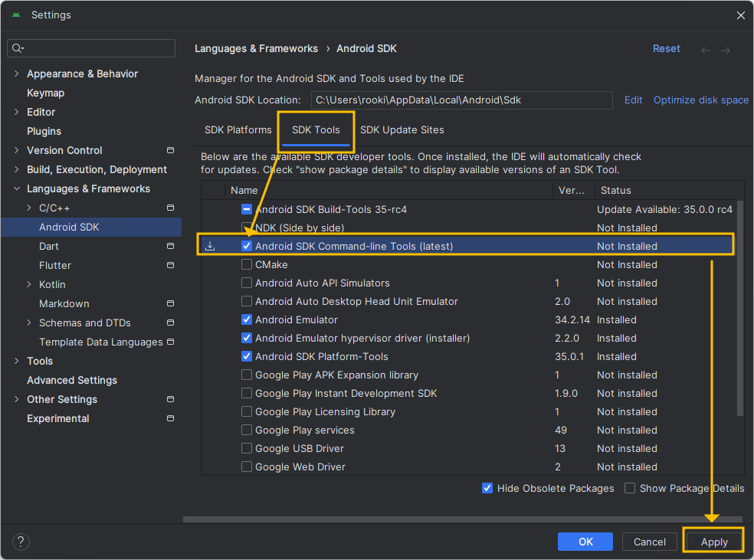Collapse Languages & Frameworks

click(x=17, y=188)
